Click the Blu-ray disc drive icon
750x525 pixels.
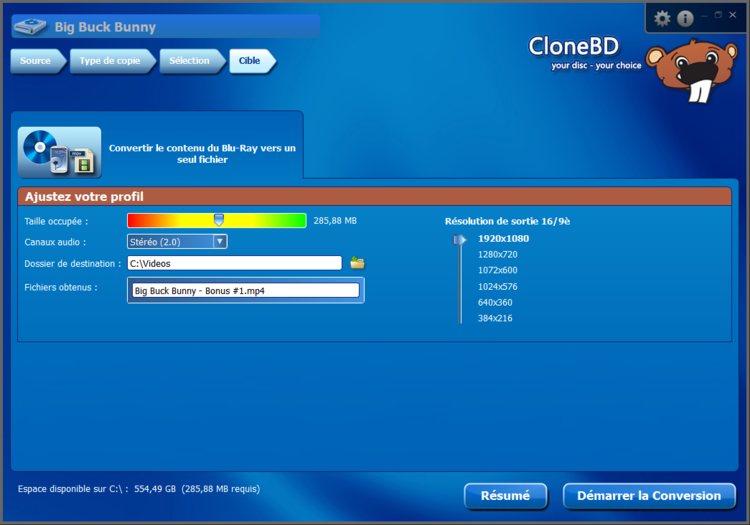pos(30,27)
